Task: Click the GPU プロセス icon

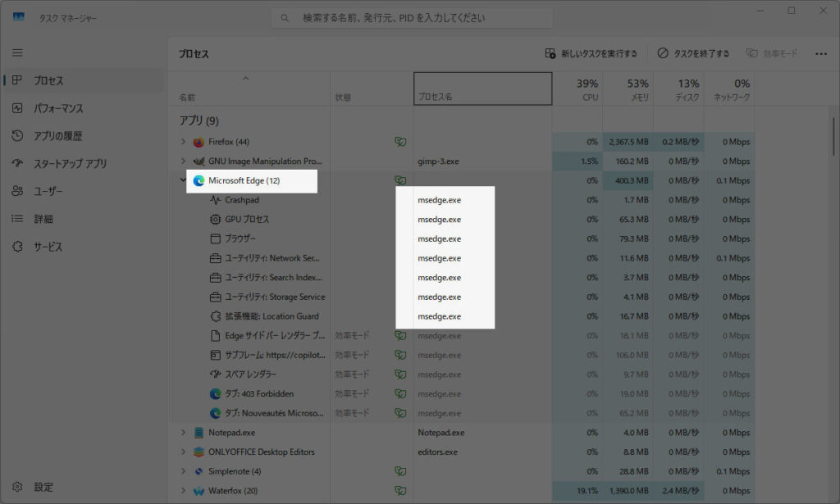Action: (216, 220)
